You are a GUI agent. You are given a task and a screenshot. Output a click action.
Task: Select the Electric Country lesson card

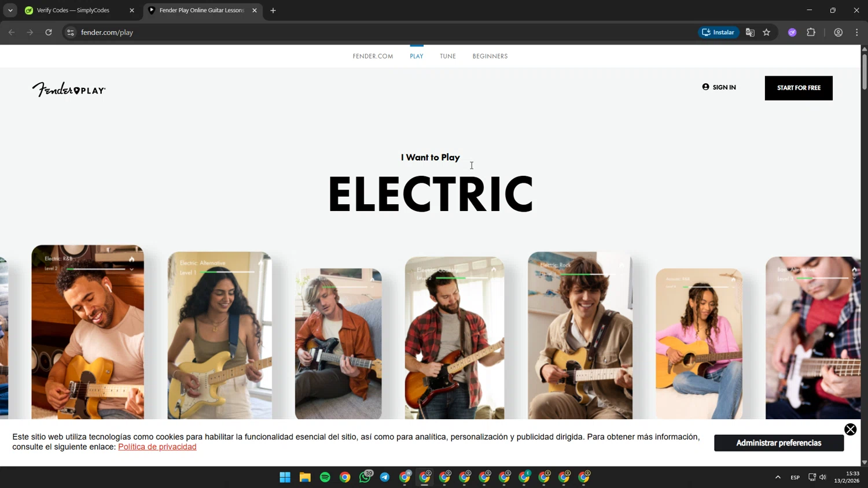[455, 338]
